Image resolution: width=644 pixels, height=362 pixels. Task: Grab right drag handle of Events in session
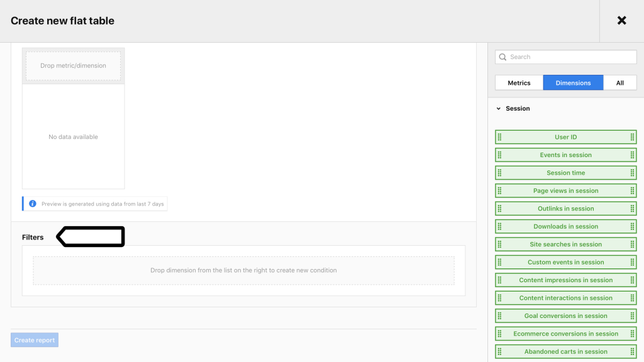(632, 155)
